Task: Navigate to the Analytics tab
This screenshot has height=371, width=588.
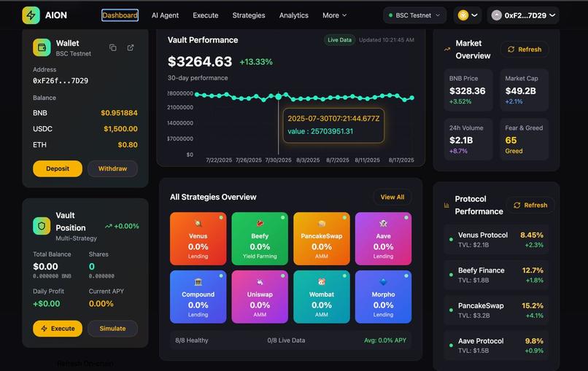Action: (x=293, y=15)
